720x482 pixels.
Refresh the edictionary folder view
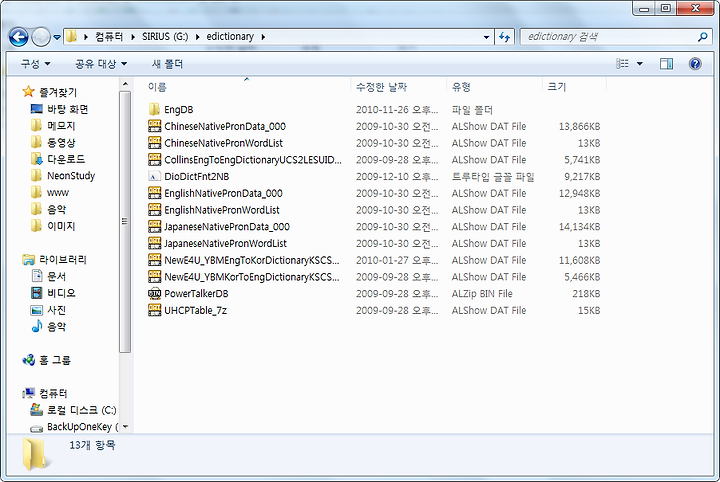[x=504, y=37]
